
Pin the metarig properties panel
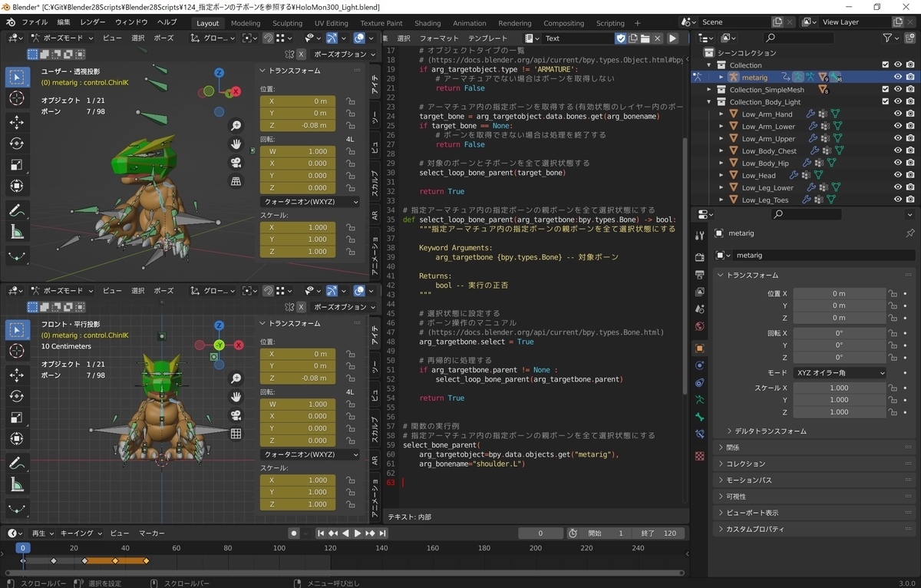click(x=910, y=233)
